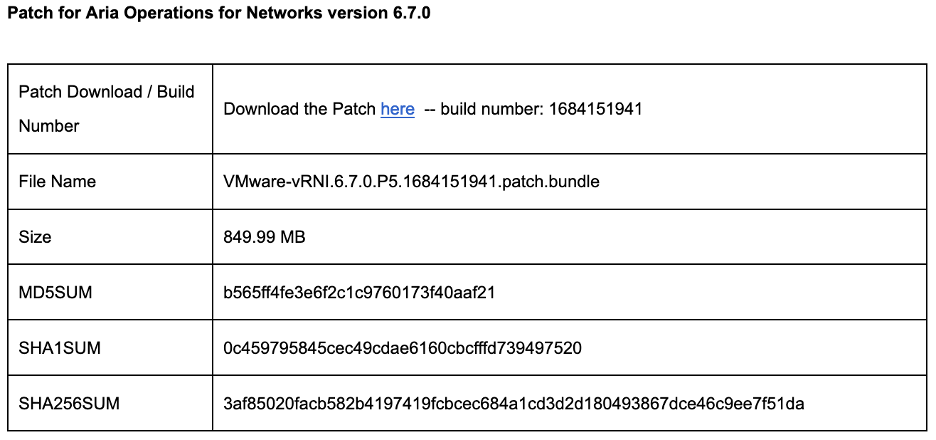Image resolution: width=936 pixels, height=440 pixels.
Task: Select the "849.99 MB" size value
Action: [x=264, y=237]
